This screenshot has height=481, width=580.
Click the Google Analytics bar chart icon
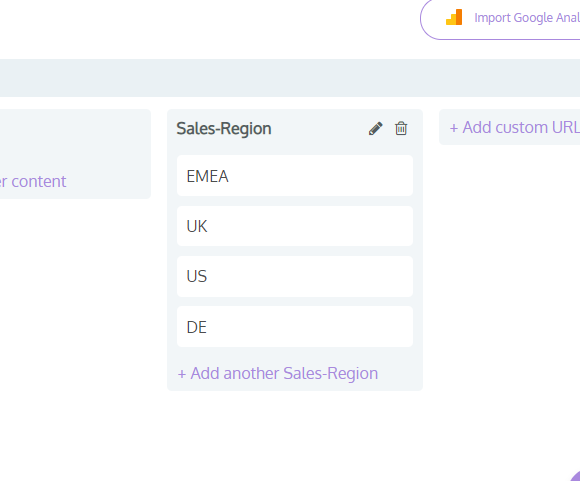point(454,17)
